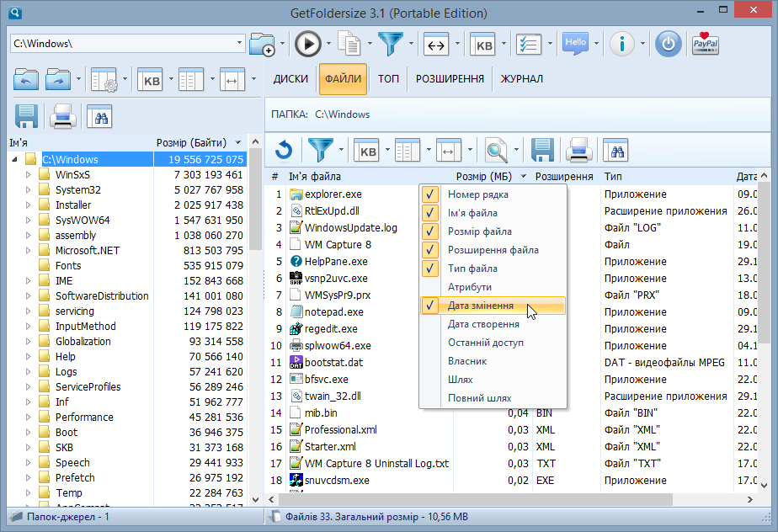Print the folder tree list
Image resolution: width=778 pixels, height=532 pixels.
(63, 117)
